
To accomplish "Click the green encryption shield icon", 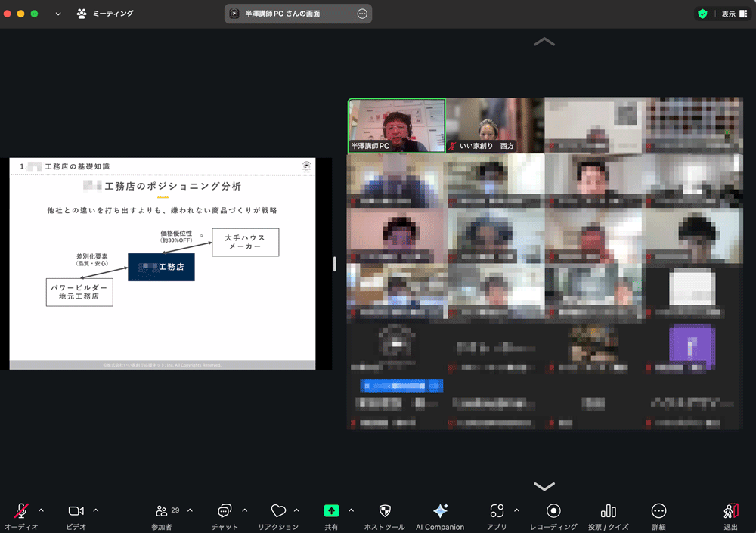I will tap(702, 14).
